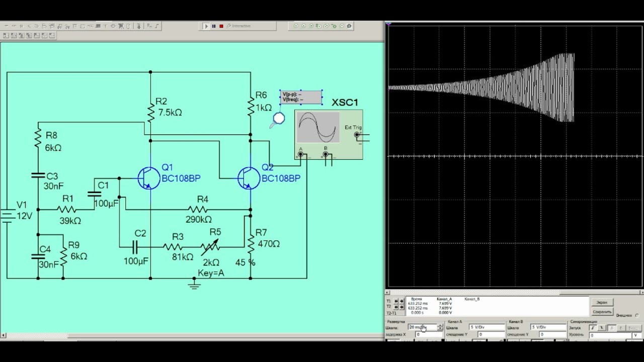The width and height of the screenshot is (644, 362).
Task: Select transistor Q2 BC108BP symbol
Action: pos(249,178)
